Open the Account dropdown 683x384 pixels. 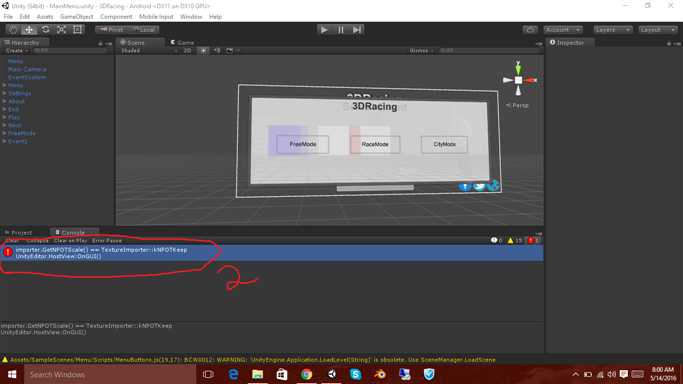(563, 30)
